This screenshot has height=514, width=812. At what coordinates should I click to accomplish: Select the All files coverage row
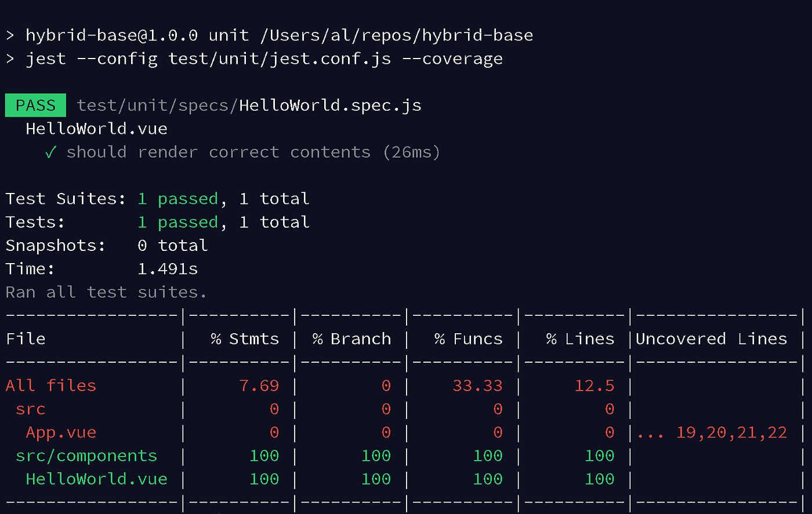click(50, 385)
